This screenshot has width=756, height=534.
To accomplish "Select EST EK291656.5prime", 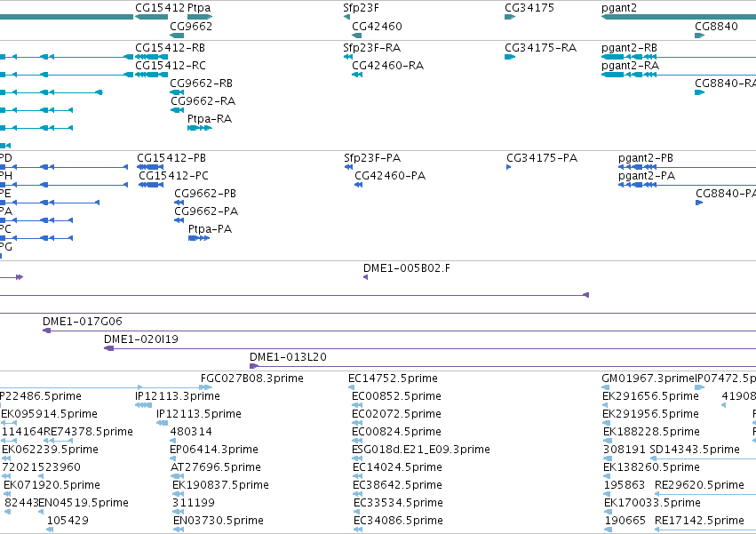I will [650, 396].
